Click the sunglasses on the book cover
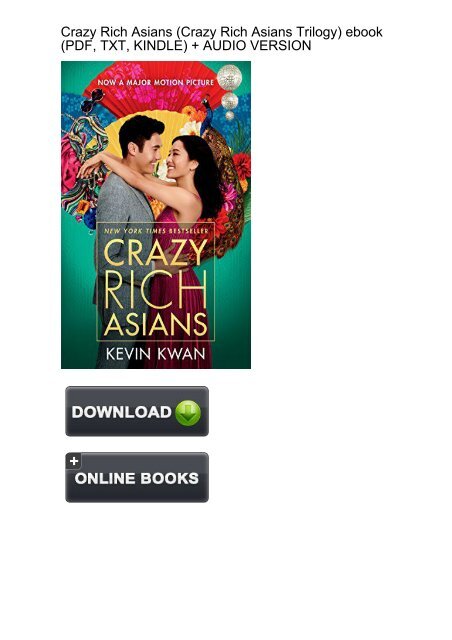Image resolution: width=452 pixels, height=640 pixels. [93, 102]
